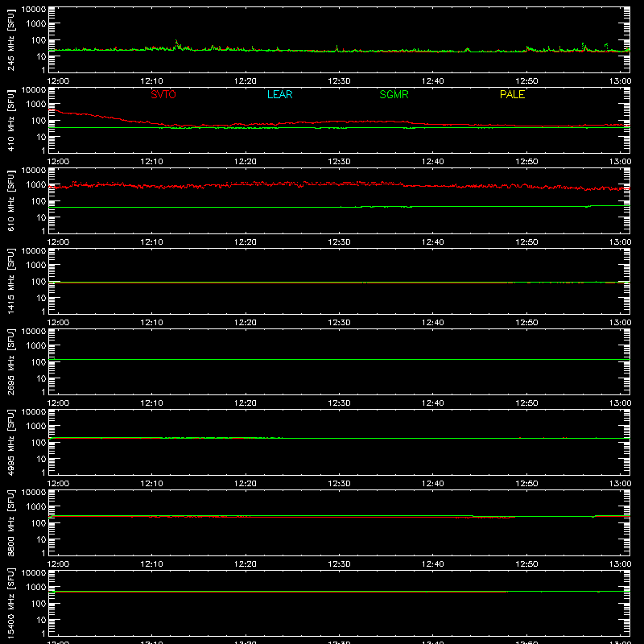Click 12:40 time label below the 8800 MHz panel
Image resolution: width=644 pixels, height=644 pixels.
(x=433, y=564)
